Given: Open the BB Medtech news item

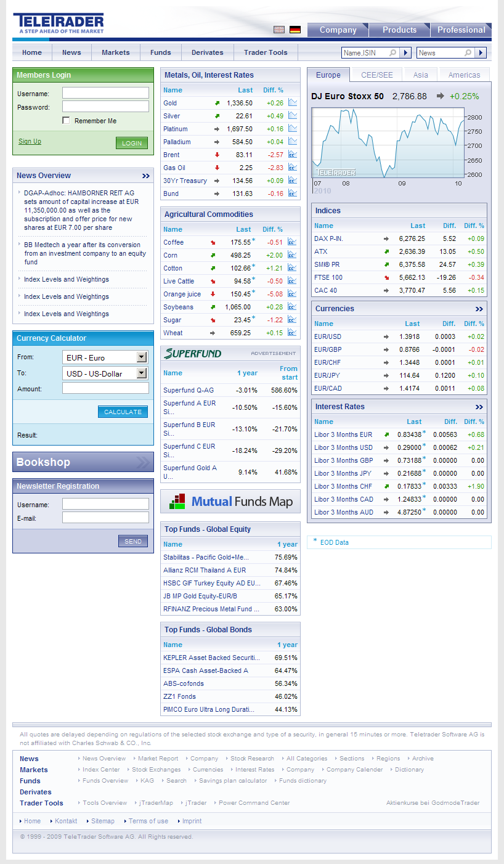Looking at the screenshot, I should click(x=85, y=253).
